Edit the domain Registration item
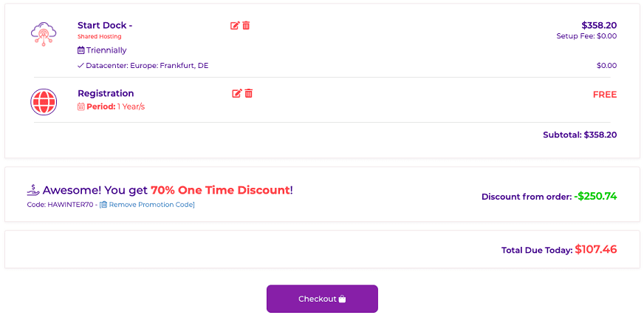 point(237,93)
